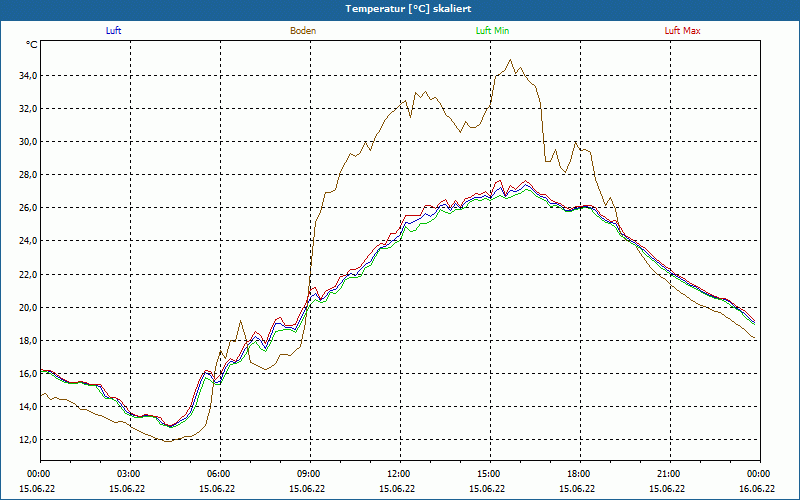Click the "20,0" y-axis value

click(x=28, y=308)
